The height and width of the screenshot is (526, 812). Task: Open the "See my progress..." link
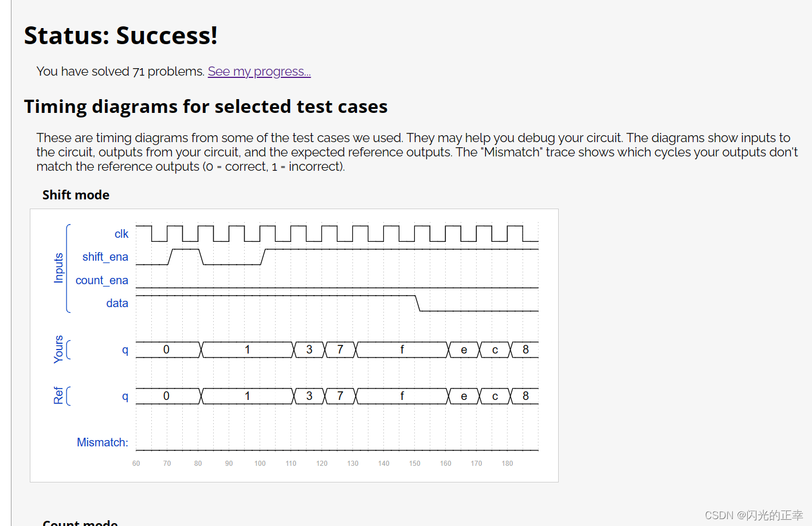[258, 71]
